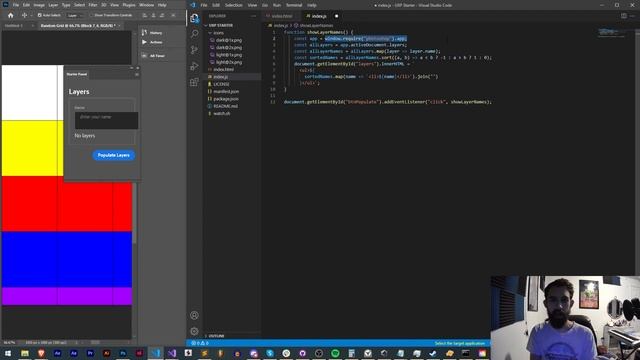
Task: Open the Search view in VS Code
Action: tap(195, 34)
